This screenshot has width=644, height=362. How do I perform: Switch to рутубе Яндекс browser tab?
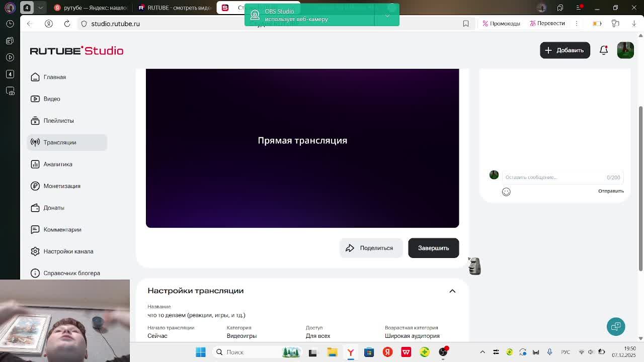[x=91, y=8]
